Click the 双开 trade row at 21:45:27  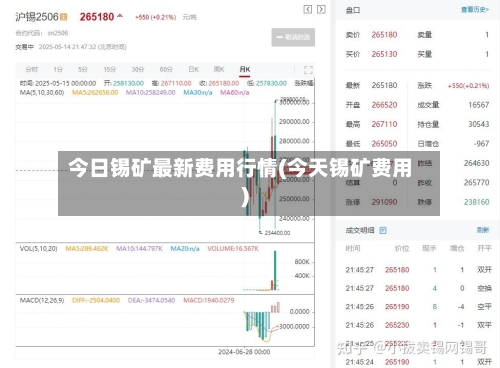[x=418, y=270]
